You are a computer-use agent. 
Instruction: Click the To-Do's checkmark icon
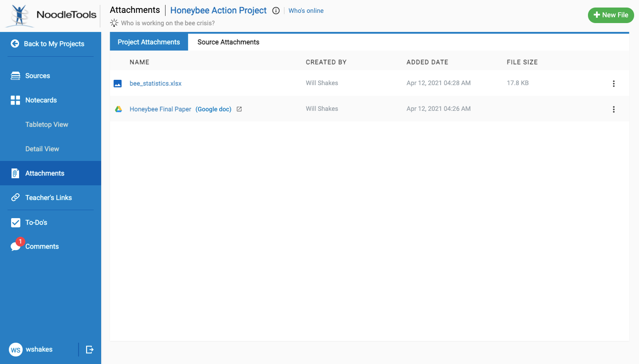pyautogui.click(x=16, y=223)
